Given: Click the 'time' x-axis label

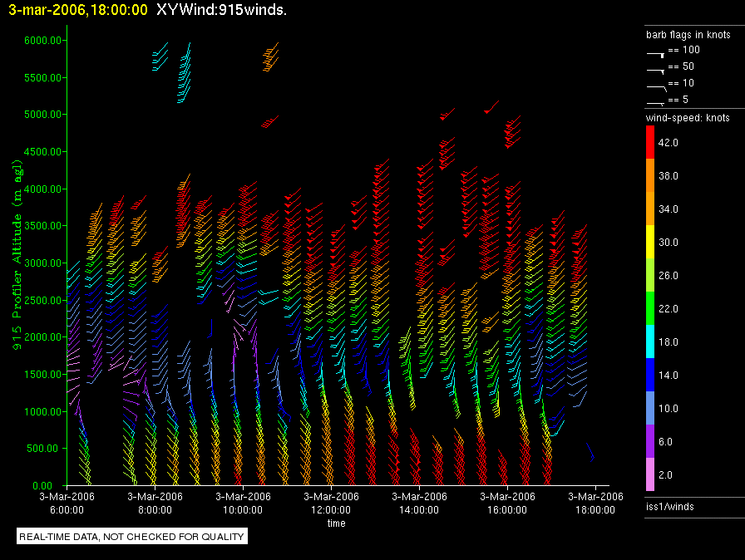Looking at the screenshot, I should point(337,523).
